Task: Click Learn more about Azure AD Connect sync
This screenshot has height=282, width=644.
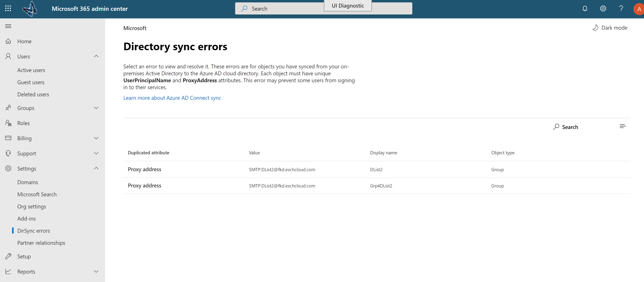Action: pyautogui.click(x=172, y=97)
